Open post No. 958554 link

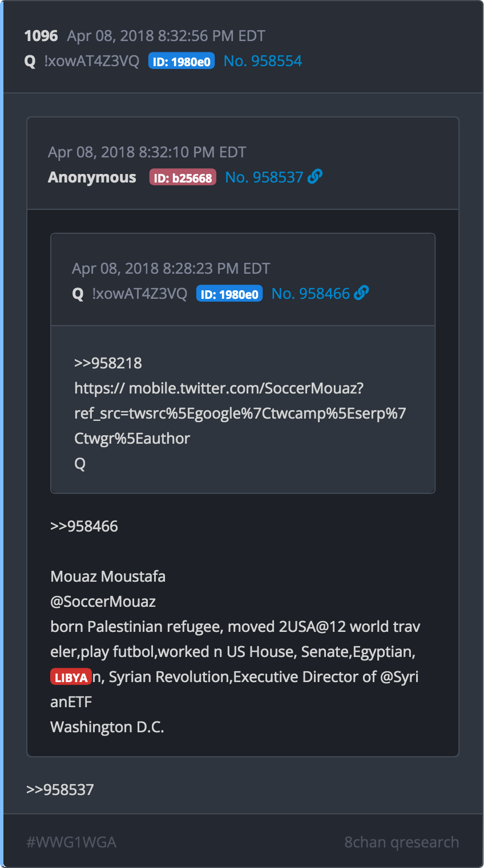point(263,61)
